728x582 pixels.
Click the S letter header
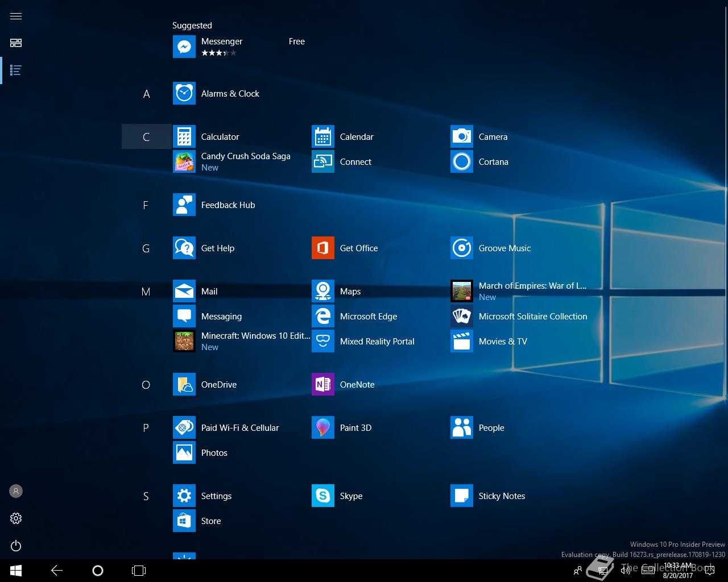pyautogui.click(x=146, y=496)
